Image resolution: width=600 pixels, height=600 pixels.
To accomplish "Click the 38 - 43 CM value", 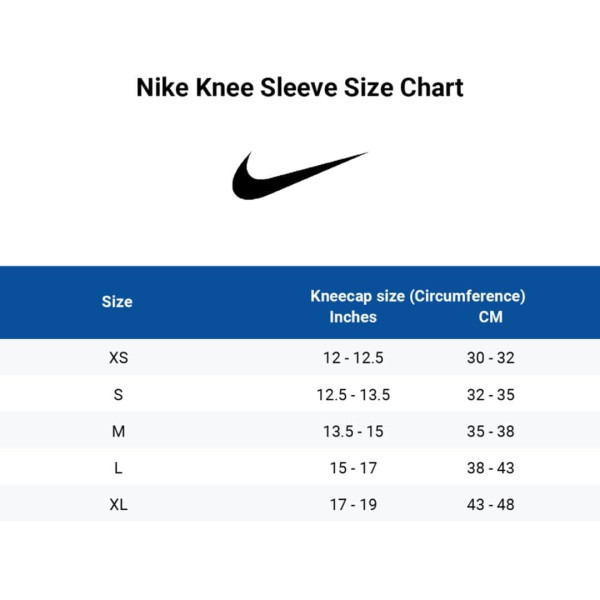I will click(490, 468).
